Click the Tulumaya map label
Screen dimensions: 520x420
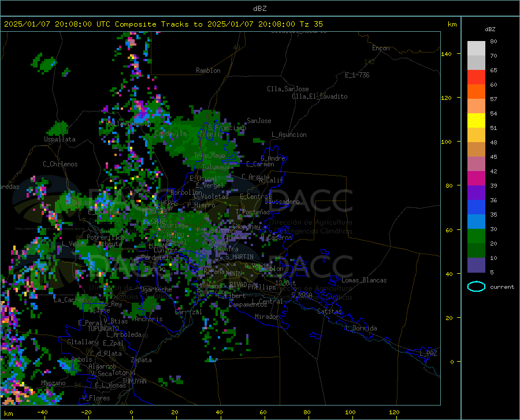216,167
